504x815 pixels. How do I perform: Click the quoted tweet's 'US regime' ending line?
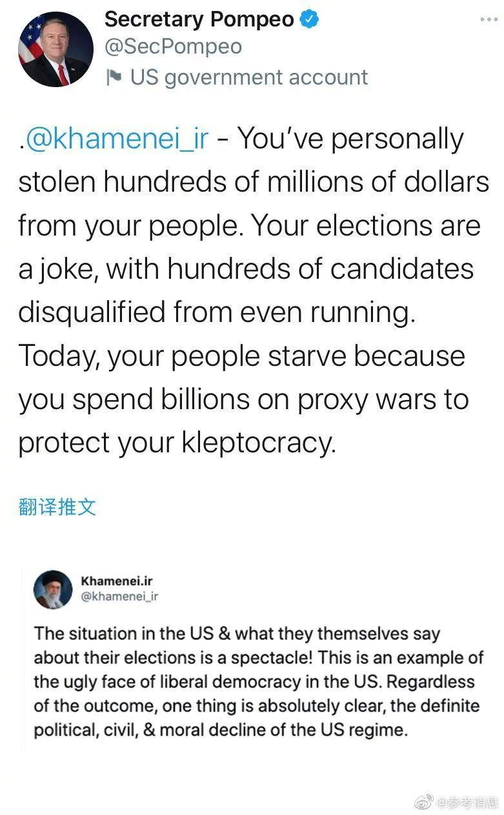(x=221, y=730)
